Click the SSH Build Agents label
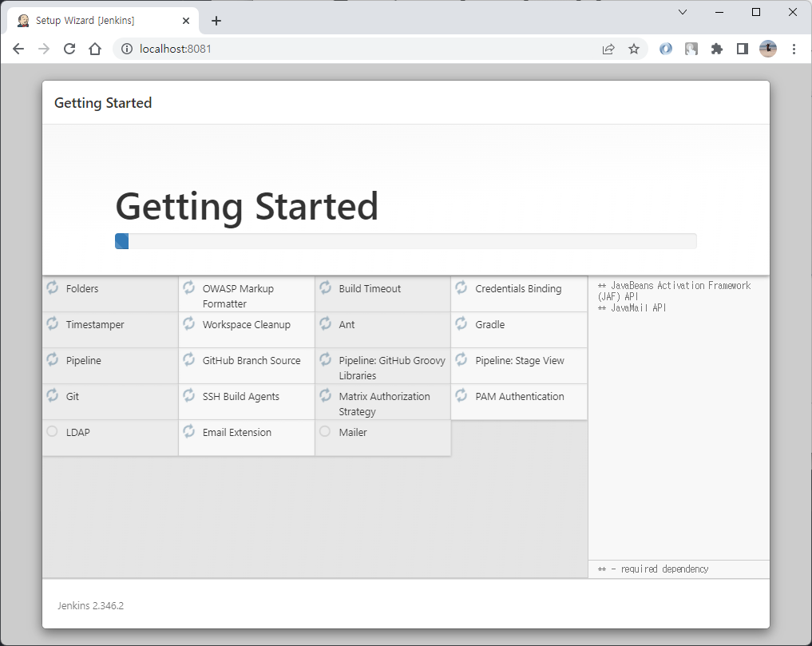 click(241, 396)
